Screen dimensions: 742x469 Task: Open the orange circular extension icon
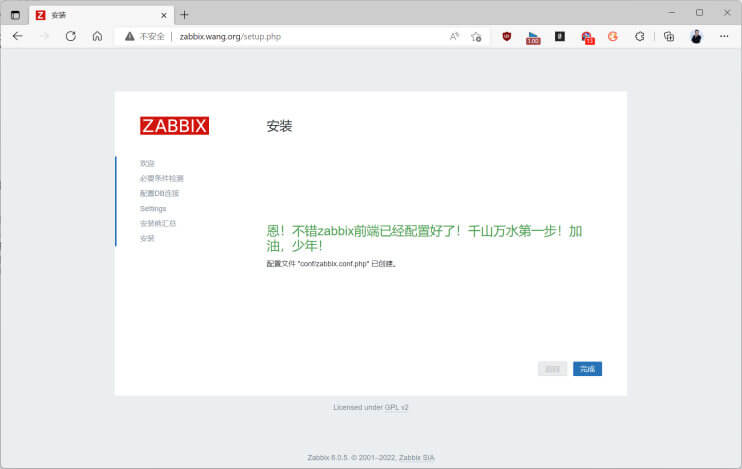click(x=613, y=36)
